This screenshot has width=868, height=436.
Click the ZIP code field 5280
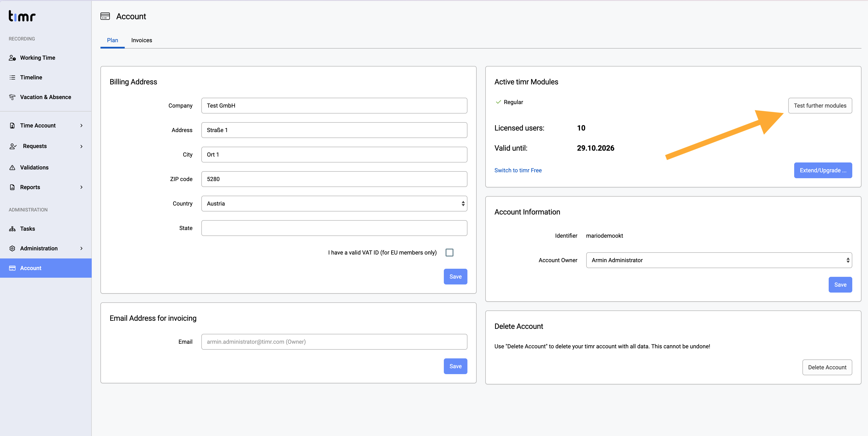(334, 179)
